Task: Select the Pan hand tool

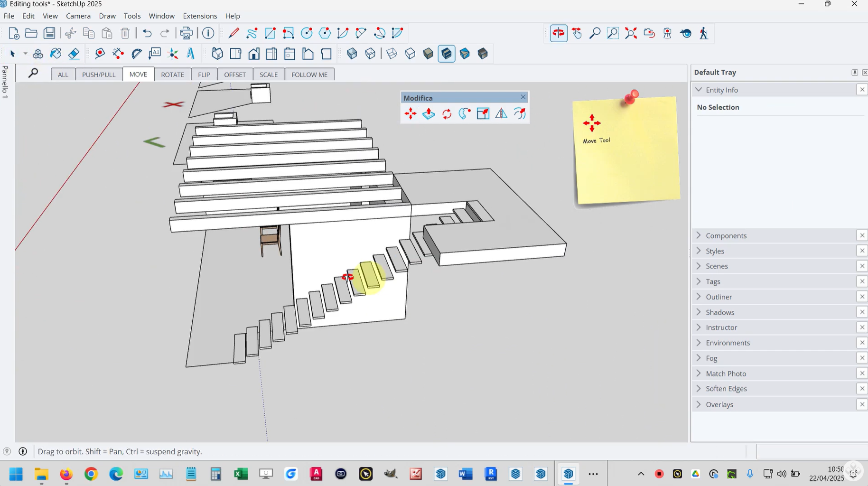Action: point(577,33)
